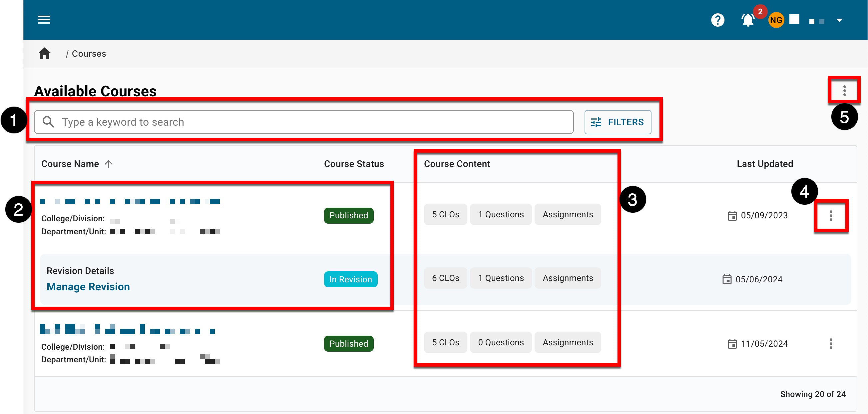
Task: Click the Last Updated column header
Action: pos(764,164)
